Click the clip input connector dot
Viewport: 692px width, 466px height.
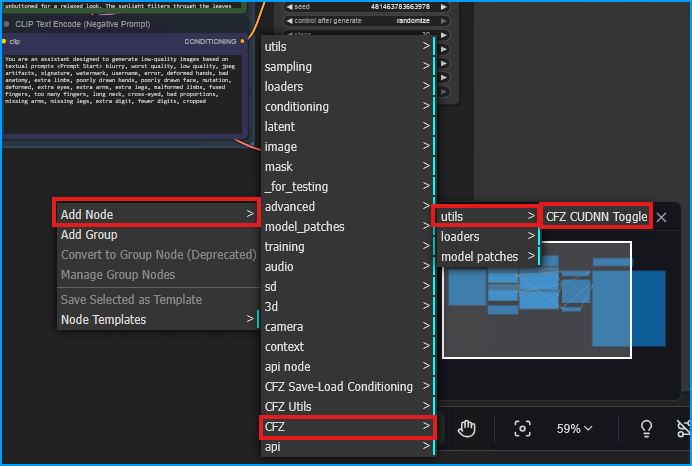[x=4, y=41]
